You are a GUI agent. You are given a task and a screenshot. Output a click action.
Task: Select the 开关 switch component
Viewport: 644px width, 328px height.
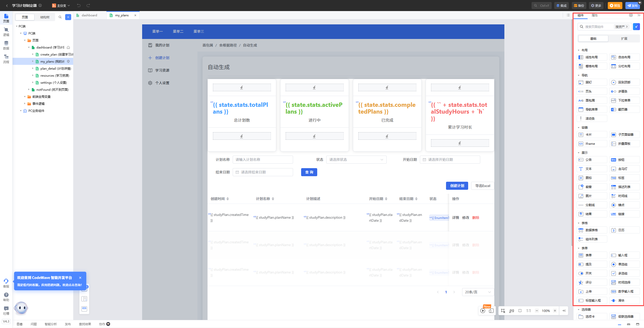[x=592, y=273]
